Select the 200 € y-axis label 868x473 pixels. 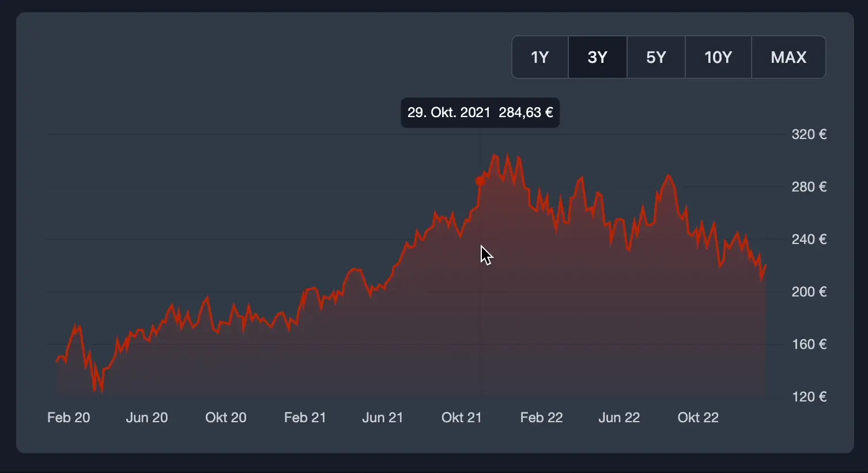809,292
